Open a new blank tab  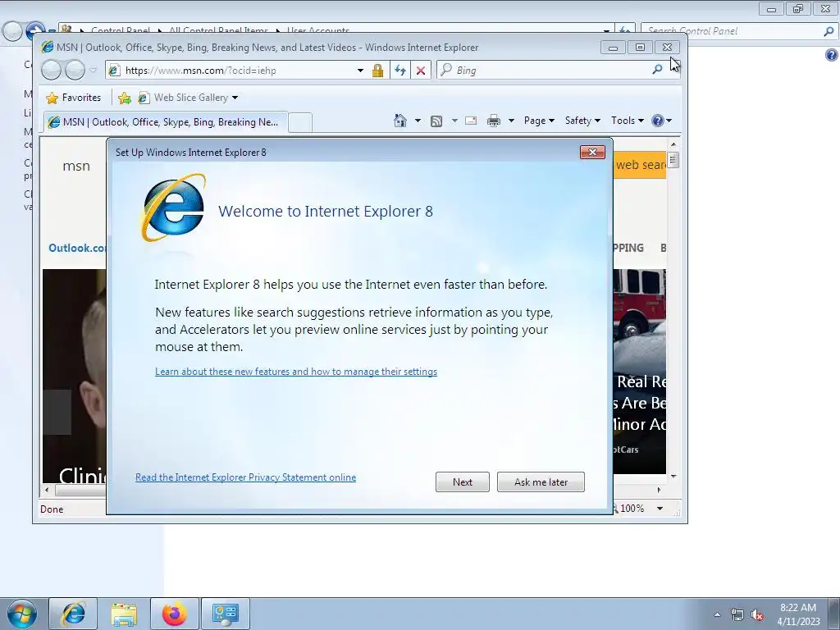[300, 123]
